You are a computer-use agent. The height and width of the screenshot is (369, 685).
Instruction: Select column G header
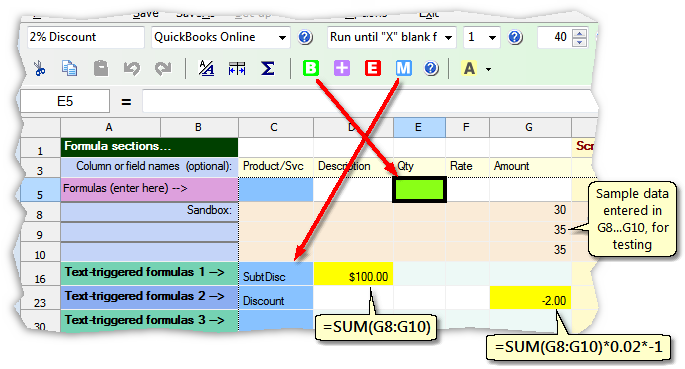[x=530, y=127]
